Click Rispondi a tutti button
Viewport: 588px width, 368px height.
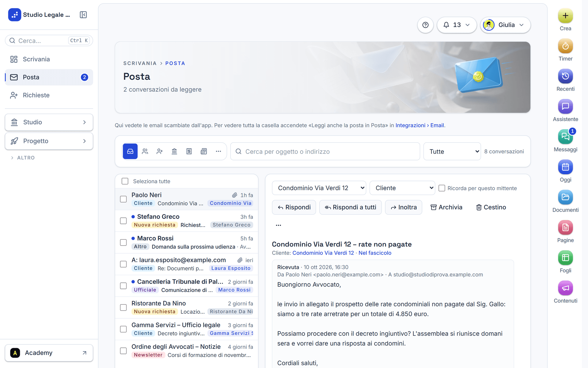[350, 207]
